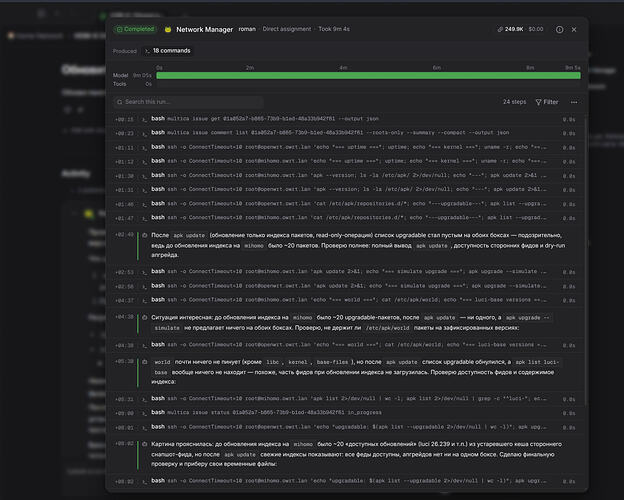624x500 pixels.
Task: Expand 'multica issue get' bash command text
Action: (273, 119)
